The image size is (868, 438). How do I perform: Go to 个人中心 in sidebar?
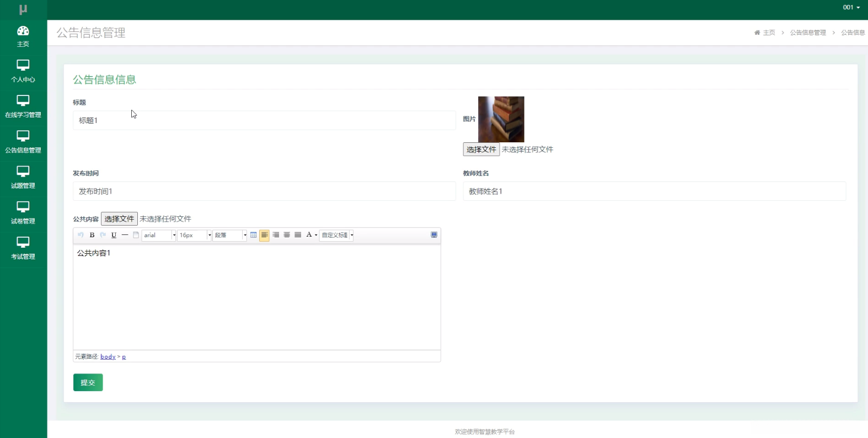click(x=23, y=72)
